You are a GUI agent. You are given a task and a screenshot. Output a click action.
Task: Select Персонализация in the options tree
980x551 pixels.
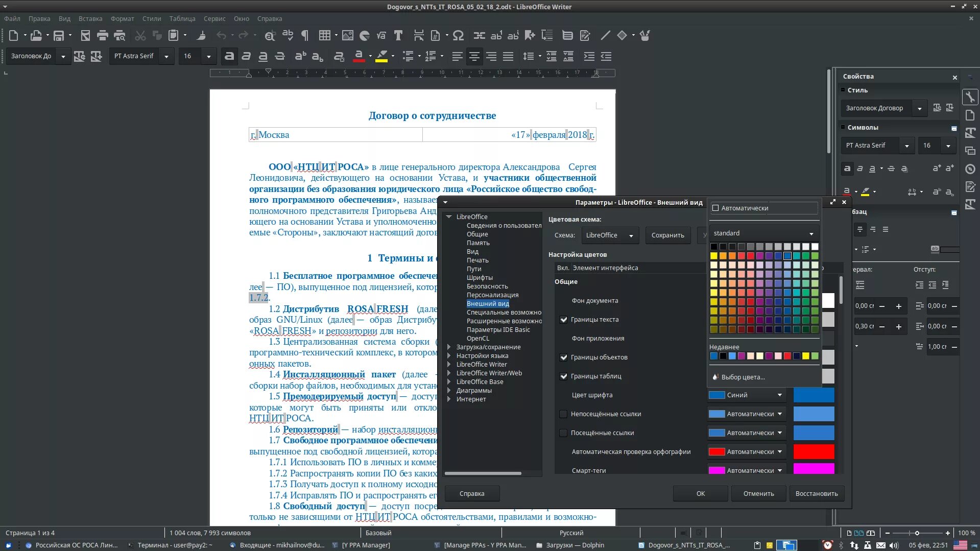click(x=493, y=295)
